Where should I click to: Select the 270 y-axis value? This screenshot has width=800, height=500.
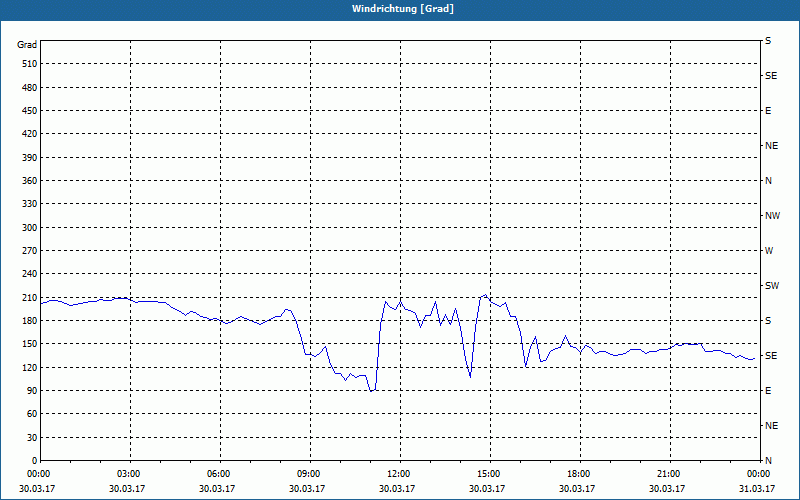pos(29,251)
